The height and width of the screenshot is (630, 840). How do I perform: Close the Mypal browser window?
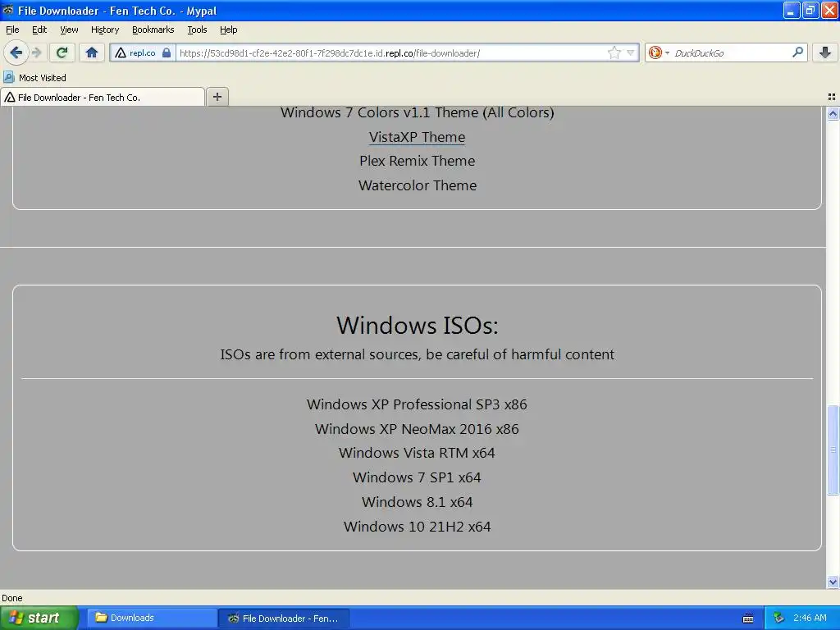click(x=829, y=10)
